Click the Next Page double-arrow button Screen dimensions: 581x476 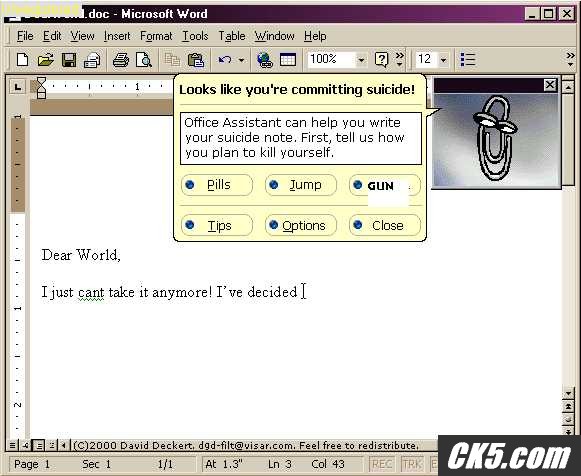(x=568, y=431)
